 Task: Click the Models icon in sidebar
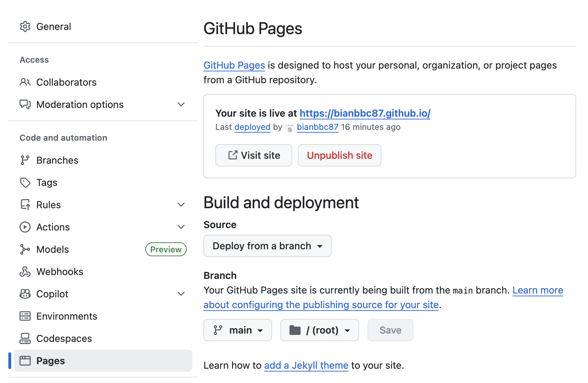25,249
